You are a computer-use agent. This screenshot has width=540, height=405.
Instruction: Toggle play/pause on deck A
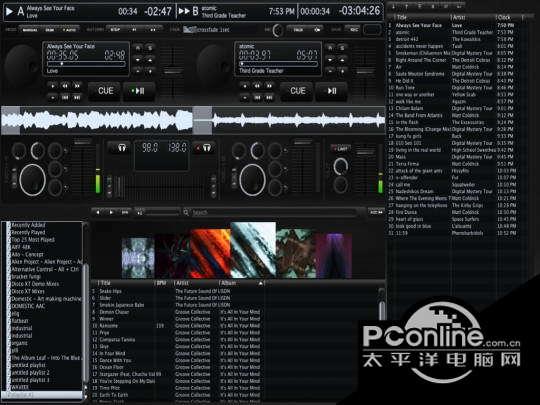click(x=138, y=91)
